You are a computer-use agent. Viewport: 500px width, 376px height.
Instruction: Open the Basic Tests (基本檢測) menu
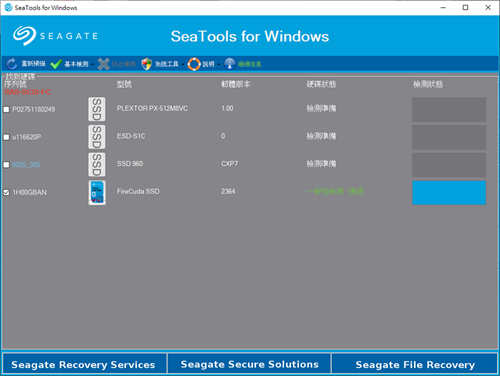70,64
